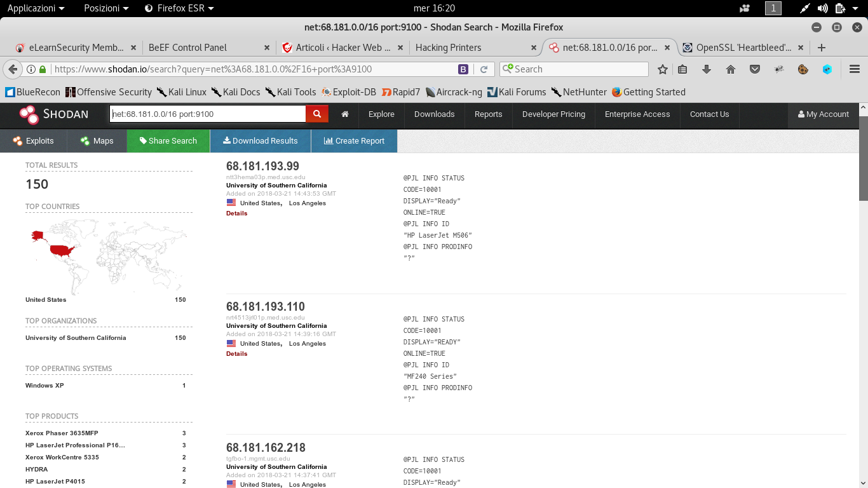
Task: Close the Hacking Printers tab
Action: pyautogui.click(x=535, y=48)
